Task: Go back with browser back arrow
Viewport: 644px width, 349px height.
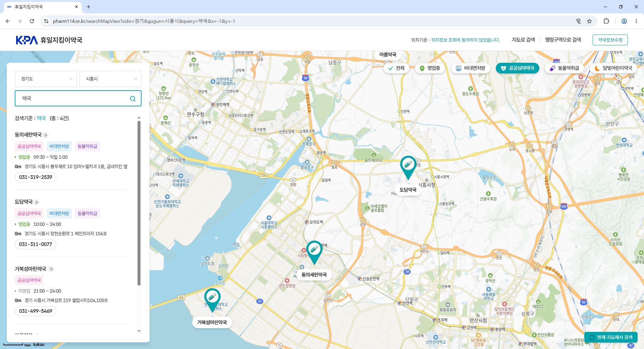Action: [x=8, y=21]
